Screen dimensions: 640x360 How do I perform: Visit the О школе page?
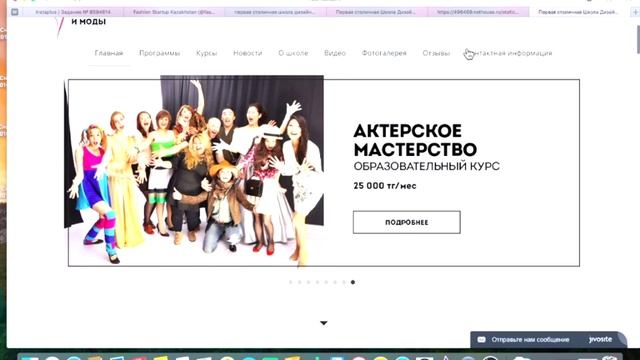click(x=293, y=53)
